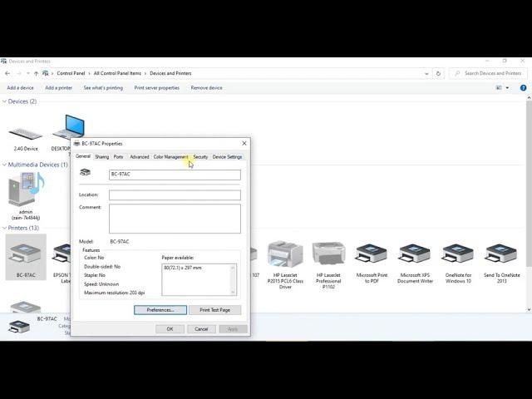Switch to the Sharing tab

point(101,157)
